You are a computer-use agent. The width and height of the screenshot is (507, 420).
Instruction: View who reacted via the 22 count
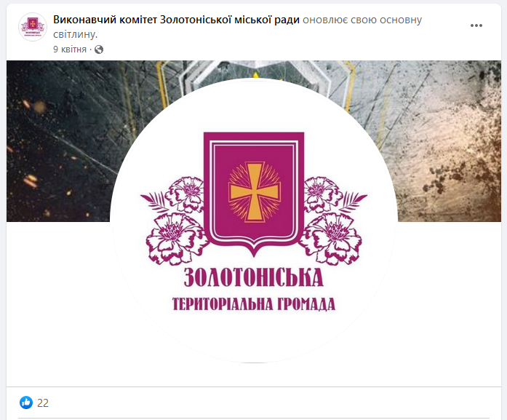coord(43,403)
